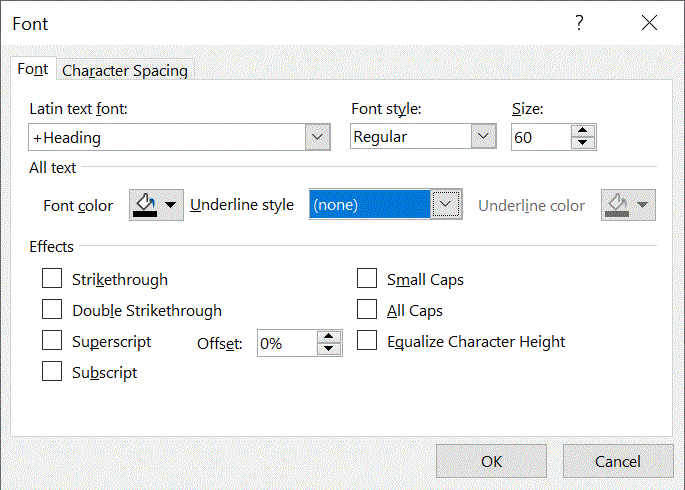
Task: Enable Subscript checkbox
Action: click(52, 372)
